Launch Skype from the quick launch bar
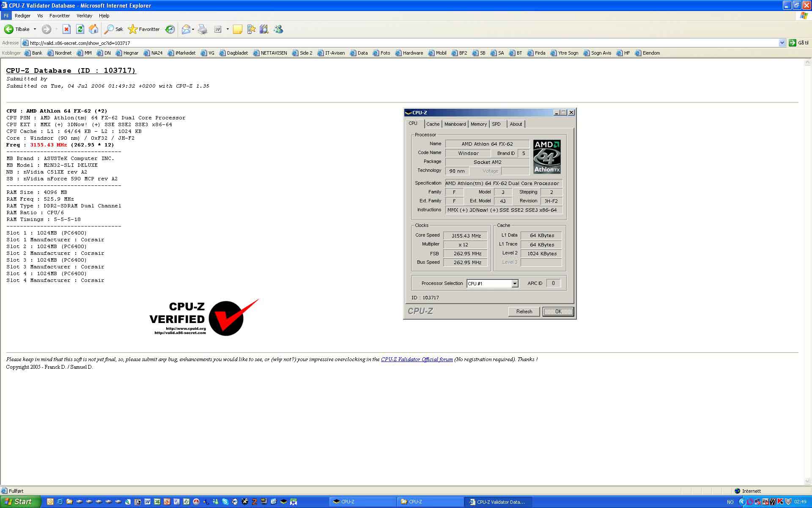This screenshot has height=508, width=812. click(225, 502)
